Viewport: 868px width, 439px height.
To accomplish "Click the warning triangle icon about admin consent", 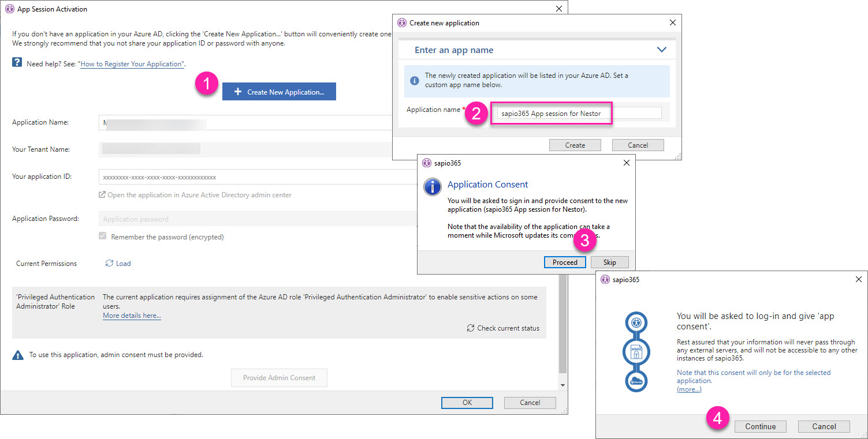I will point(18,355).
